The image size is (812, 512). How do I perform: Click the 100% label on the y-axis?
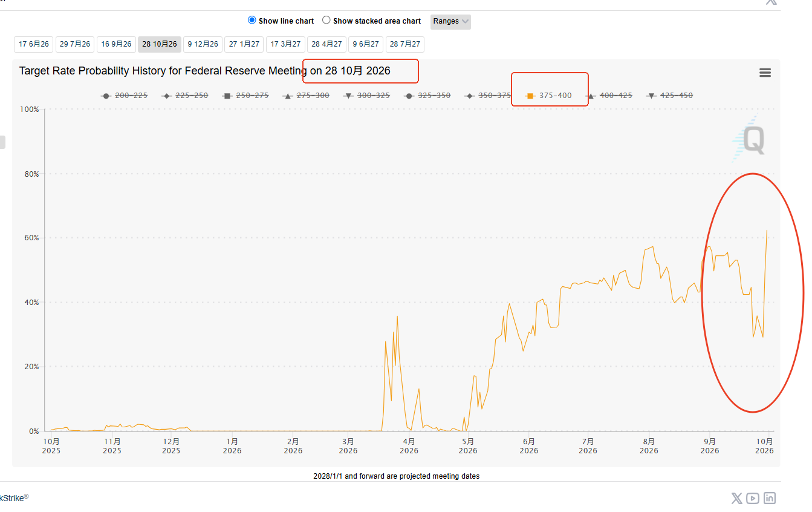point(30,110)
